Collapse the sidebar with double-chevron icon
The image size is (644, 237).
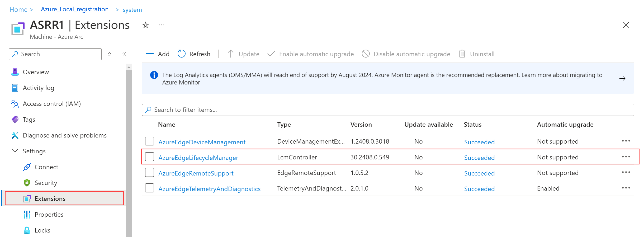(124, 54)
